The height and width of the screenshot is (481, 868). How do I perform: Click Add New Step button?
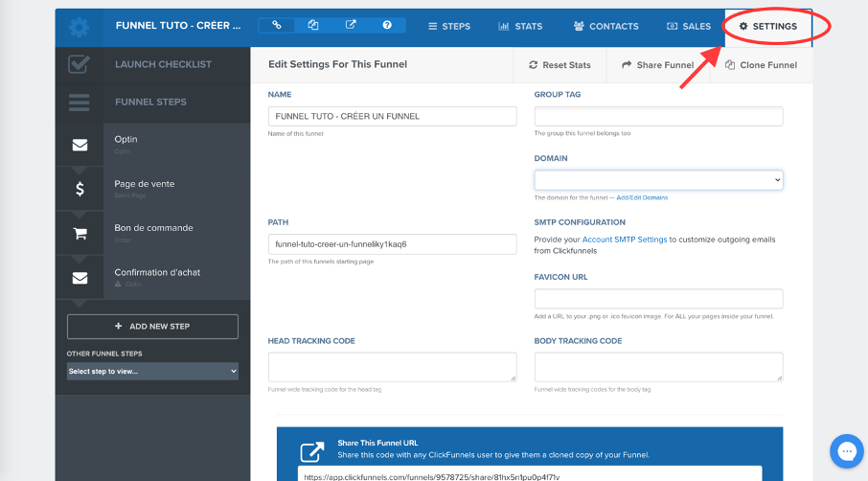coord(152,327)
